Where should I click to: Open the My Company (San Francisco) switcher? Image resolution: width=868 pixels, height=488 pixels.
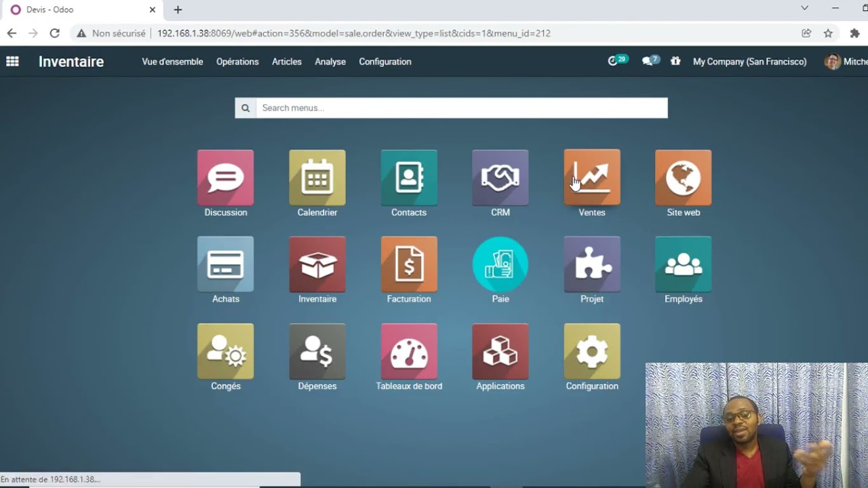point(750,62)
